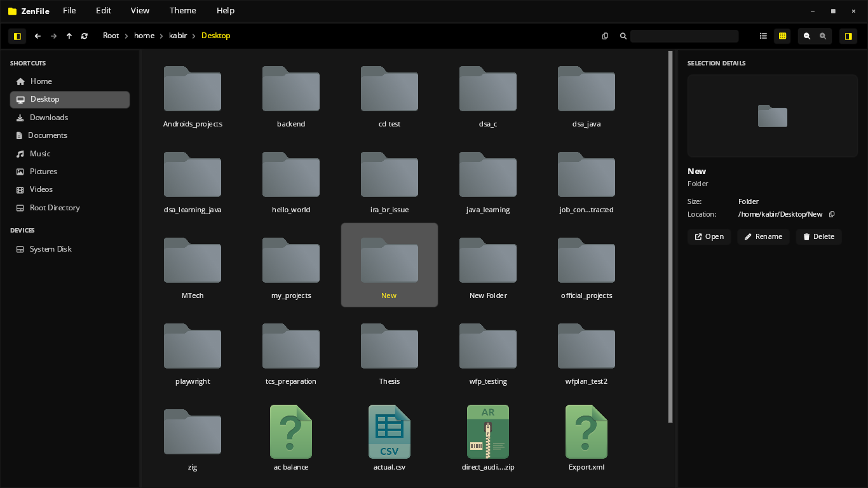Open the Help menu

tap(226, 11)
